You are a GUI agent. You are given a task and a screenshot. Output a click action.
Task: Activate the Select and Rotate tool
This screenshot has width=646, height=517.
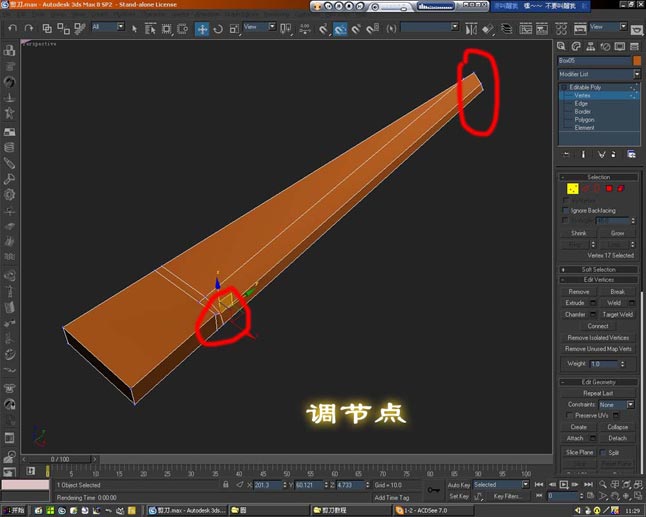coord(218,29)
